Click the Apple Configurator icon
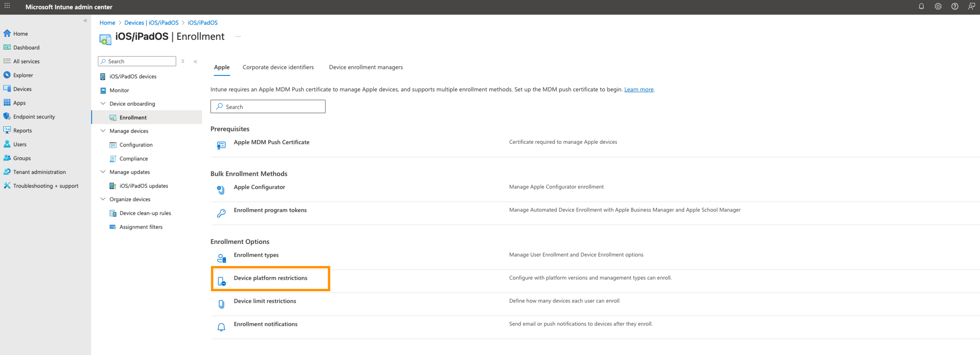Screen dimensions: 980x355 coord(221,190)
